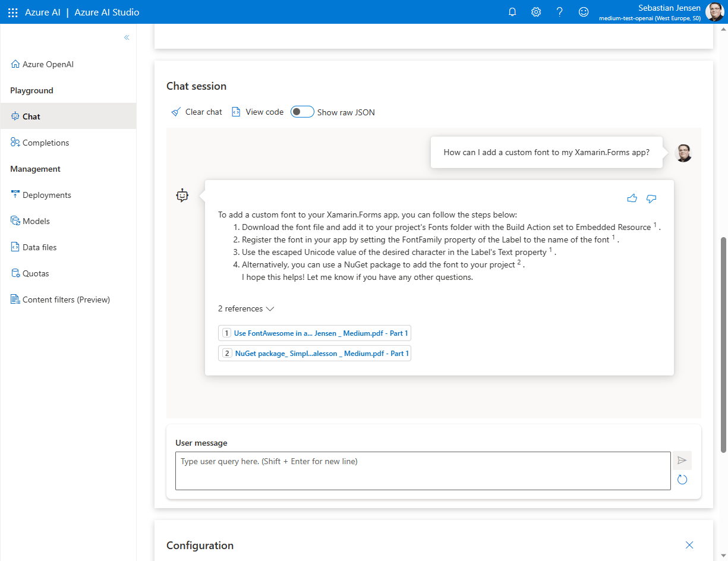Click the Clear chat button

pyautogui.click(x=197, y=112)
